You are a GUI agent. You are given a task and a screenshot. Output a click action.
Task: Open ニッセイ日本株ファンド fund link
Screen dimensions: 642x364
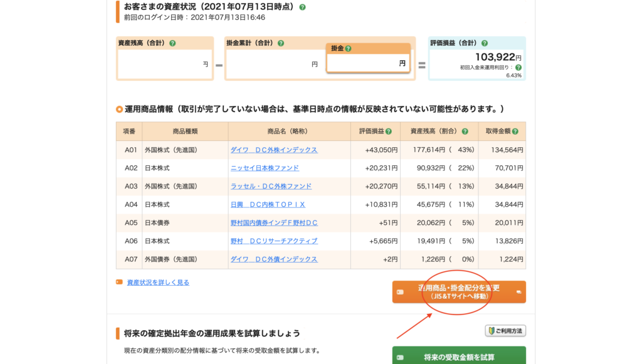(265, 168)
